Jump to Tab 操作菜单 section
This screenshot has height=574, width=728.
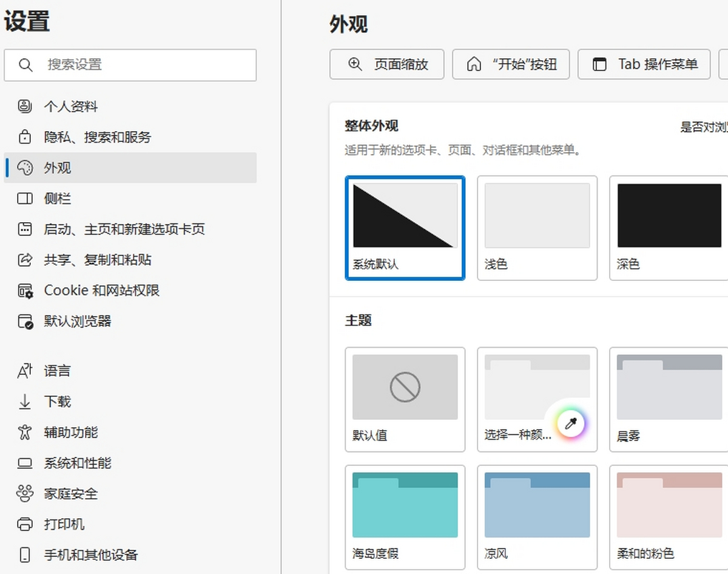(x=644, y=64)
